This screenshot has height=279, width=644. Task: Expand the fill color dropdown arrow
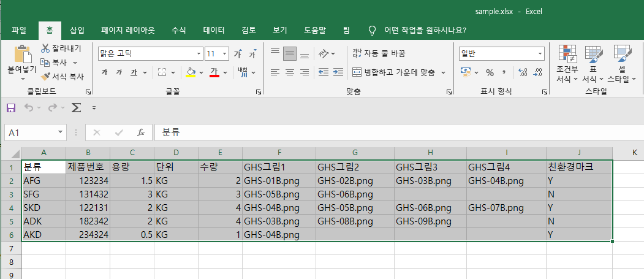(x=201, y=73)
